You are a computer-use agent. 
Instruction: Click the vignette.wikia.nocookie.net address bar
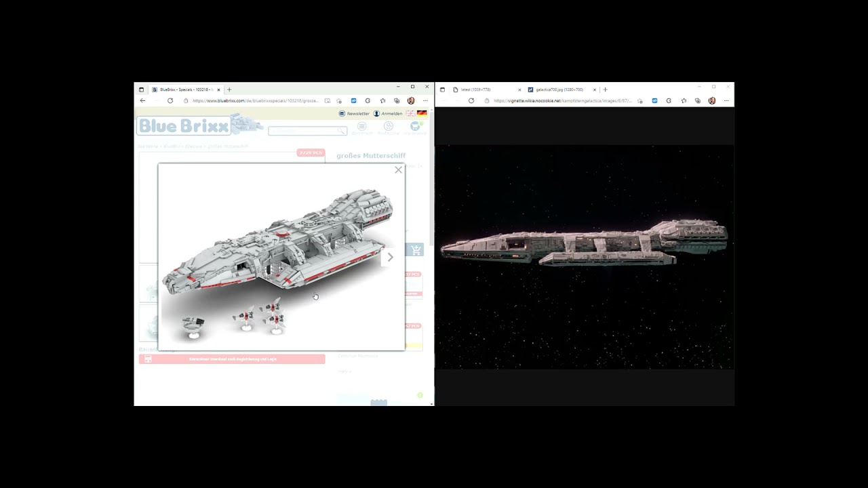tap(561, 100)
